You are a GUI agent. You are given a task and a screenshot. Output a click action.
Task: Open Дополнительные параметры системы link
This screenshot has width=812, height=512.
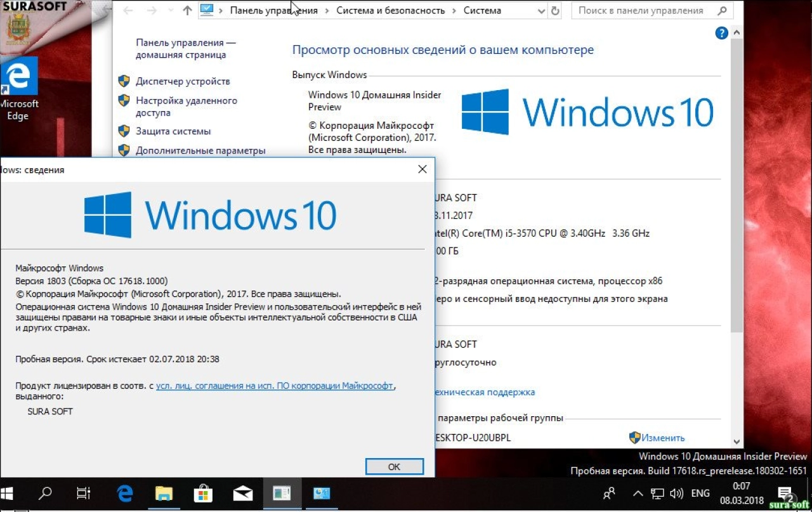[x=200, y=150]
